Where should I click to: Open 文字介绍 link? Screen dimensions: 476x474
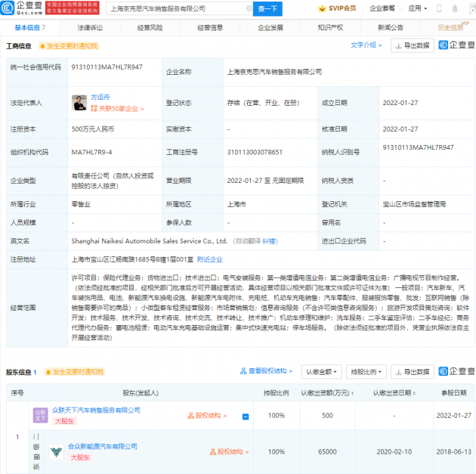click(x=366, y=45)
